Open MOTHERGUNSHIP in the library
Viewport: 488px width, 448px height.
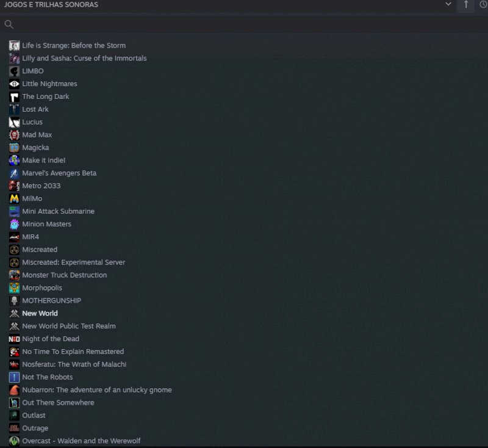click(51, 301)
